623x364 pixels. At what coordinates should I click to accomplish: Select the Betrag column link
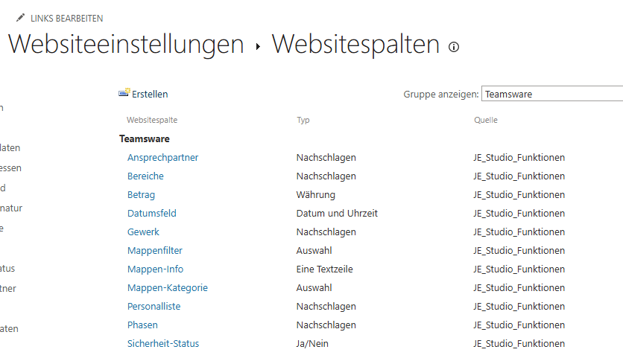(x=141, y=195)
